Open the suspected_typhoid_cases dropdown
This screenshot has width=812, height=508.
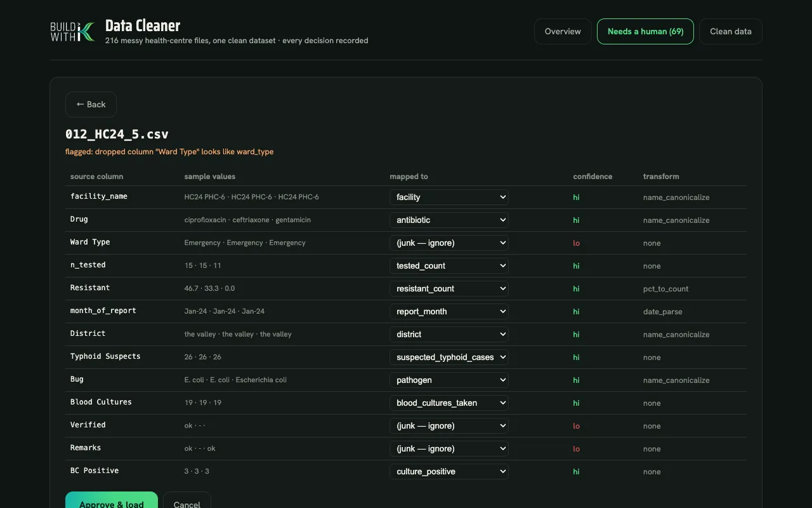(449, 357)
